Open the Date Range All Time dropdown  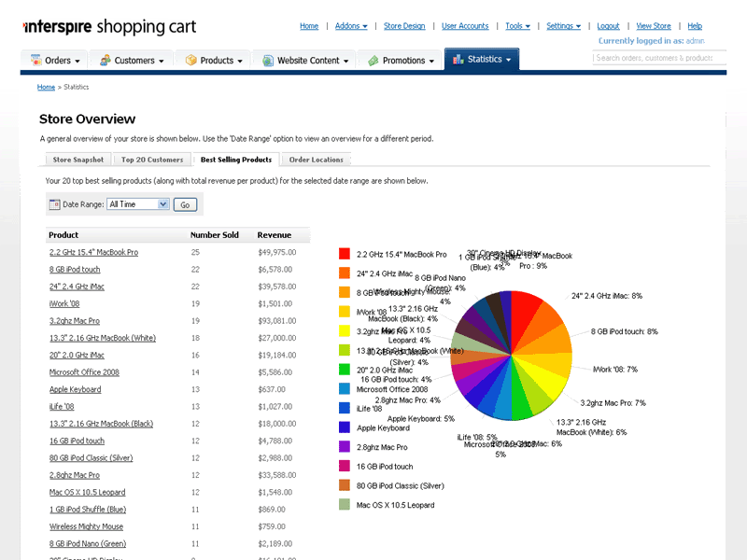pyautogui.click(x=137, y=203)
